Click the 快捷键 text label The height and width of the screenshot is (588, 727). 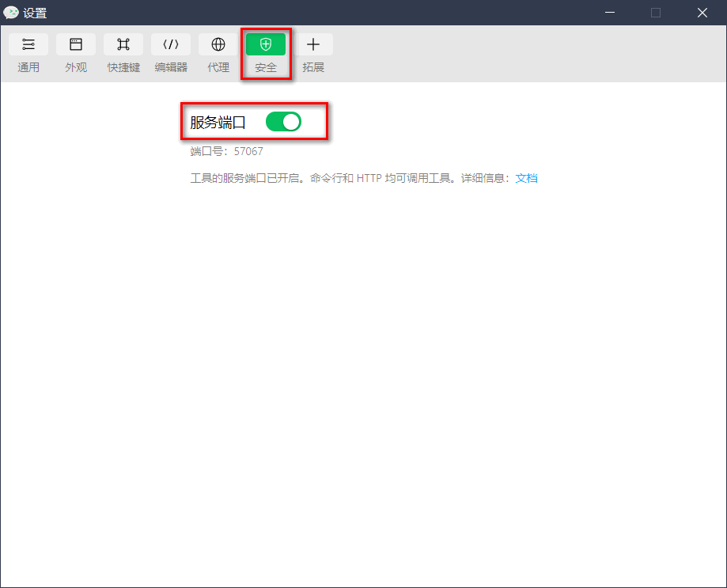point(123,68)
